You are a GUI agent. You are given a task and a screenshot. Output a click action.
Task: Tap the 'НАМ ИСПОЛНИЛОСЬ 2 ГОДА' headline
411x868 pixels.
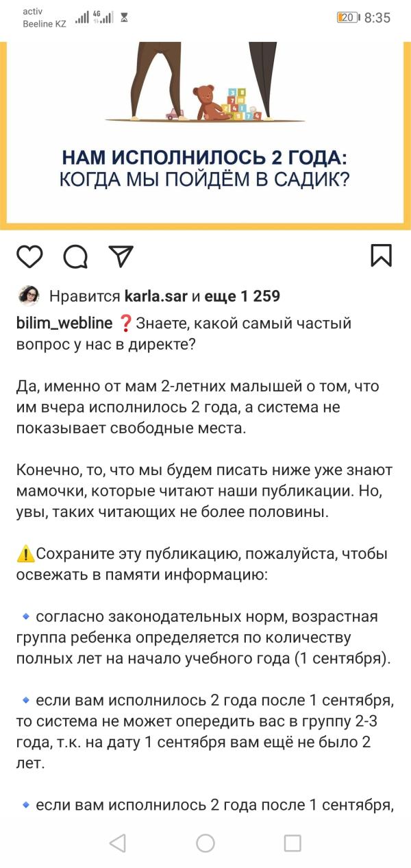point(205,158)
